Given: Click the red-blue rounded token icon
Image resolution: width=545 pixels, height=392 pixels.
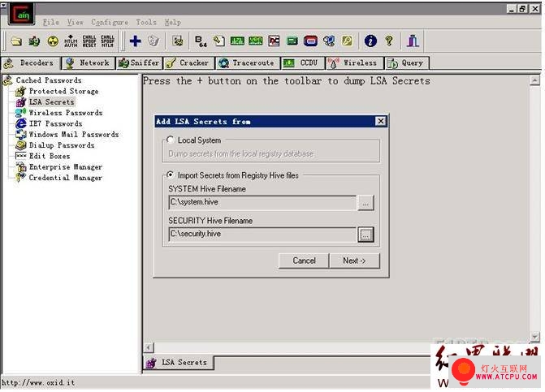Looking at the screenshot, I should tap(311, 41).
